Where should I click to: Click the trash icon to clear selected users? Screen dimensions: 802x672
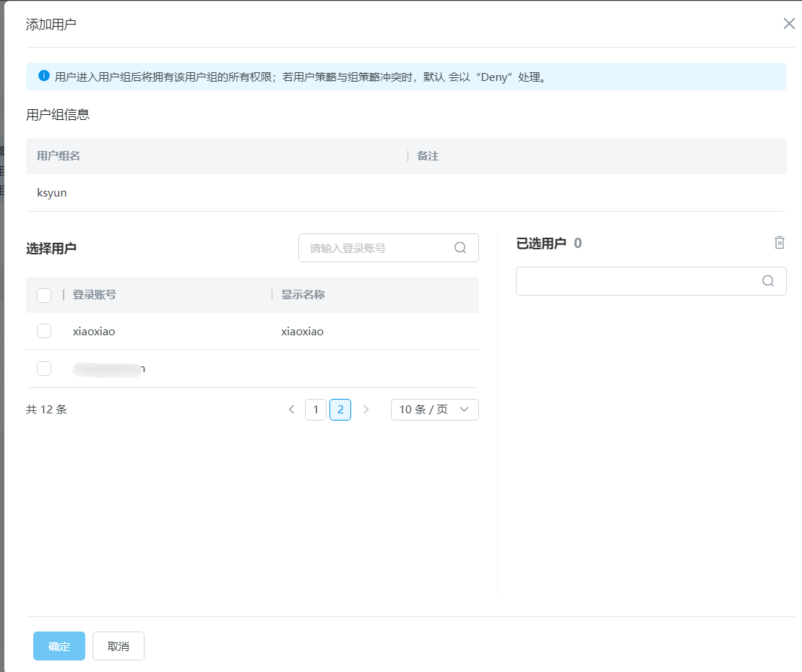(x=780, y=243)
